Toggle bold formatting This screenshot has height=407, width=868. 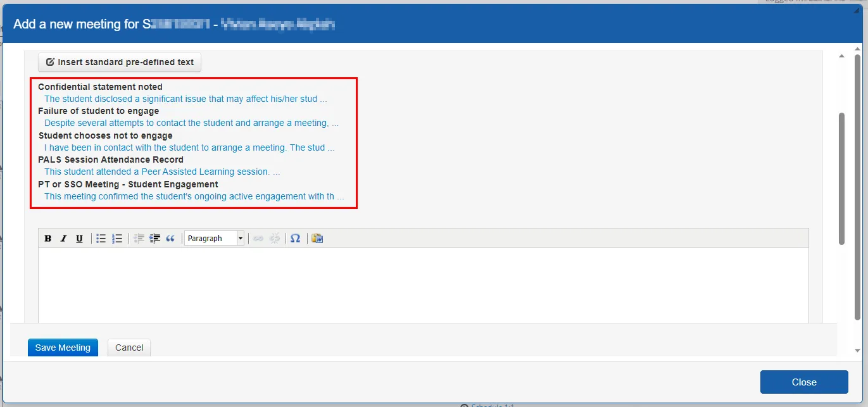pos(48,238)
